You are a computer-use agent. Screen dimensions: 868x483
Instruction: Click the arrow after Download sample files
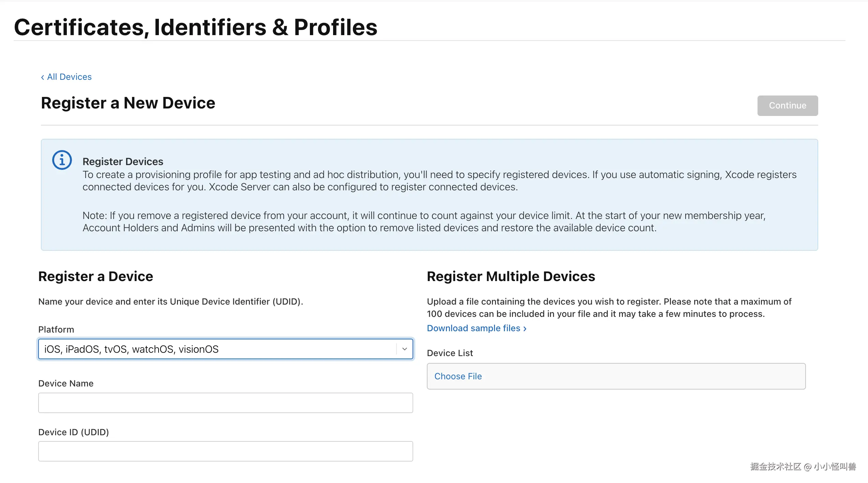(x=525, y=329)
